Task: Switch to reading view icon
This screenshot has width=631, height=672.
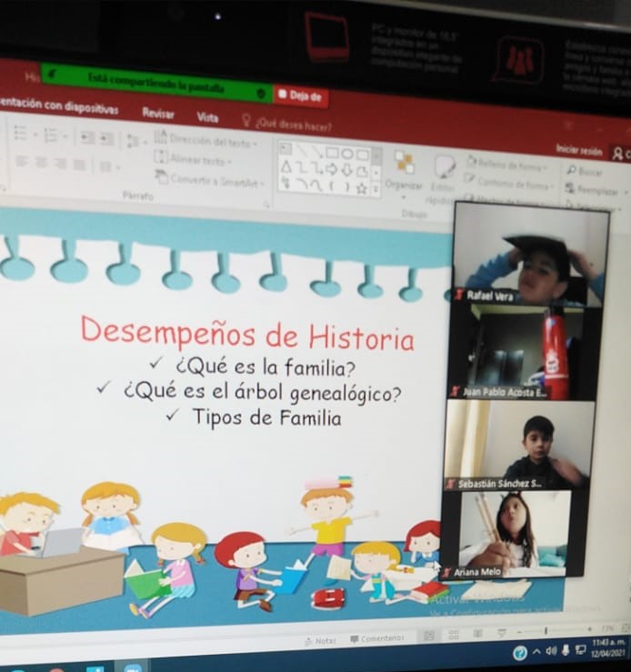Action: point(477,633)
